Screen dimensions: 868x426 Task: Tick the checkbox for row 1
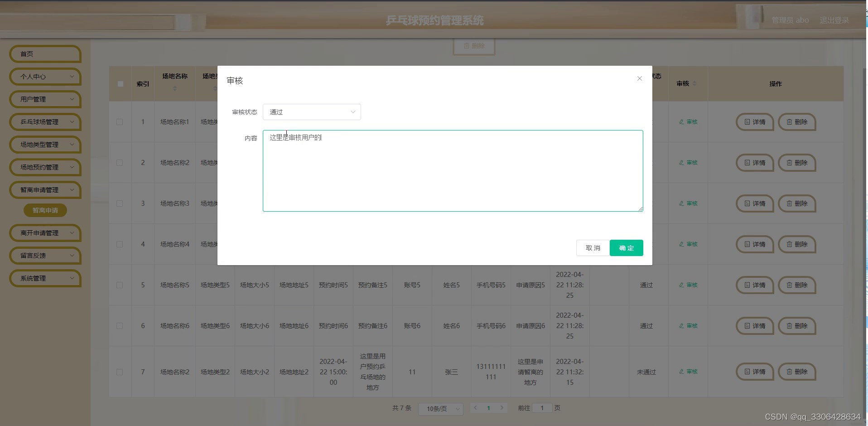pos(120,122)
